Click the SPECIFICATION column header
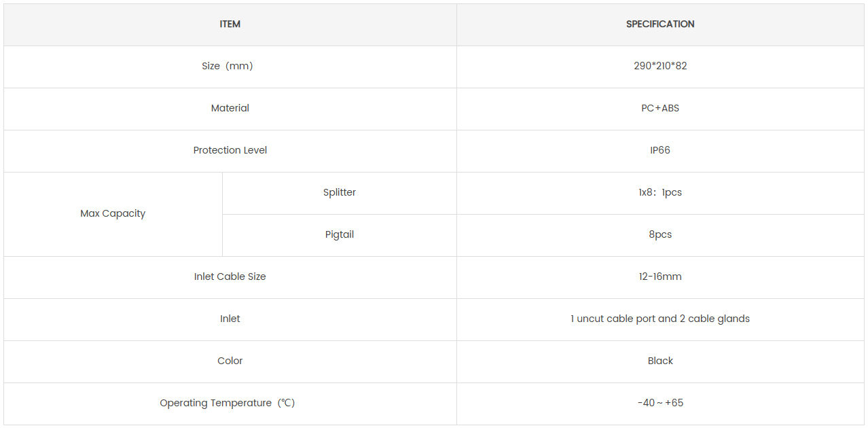Image resolution: width=868 pixels, height=428 pixels. click(659, 24)
